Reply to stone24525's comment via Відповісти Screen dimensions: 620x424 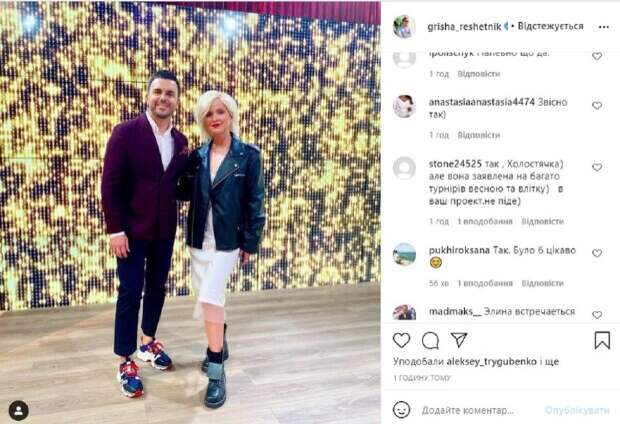tap(542, 221)
